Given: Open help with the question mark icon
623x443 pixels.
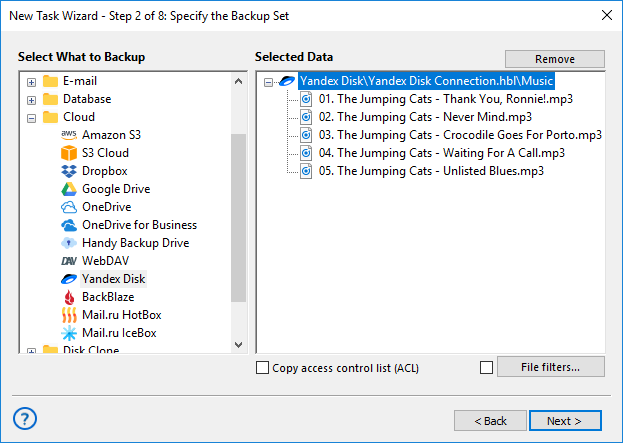Looking at the screenshot, I should tap(27, 418).
